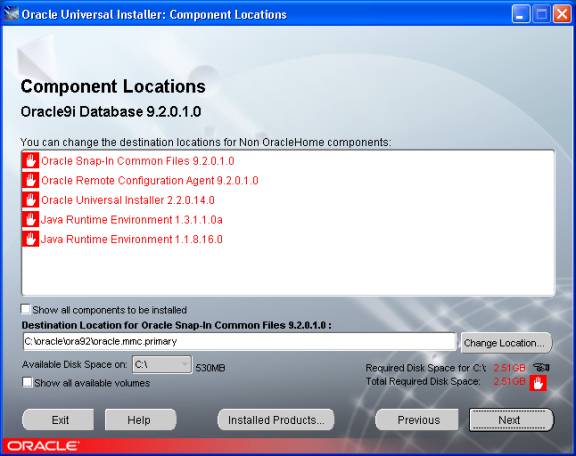Go to the Next installer step
This screenshot has height=456, width=576.
(x=511, y=420)
